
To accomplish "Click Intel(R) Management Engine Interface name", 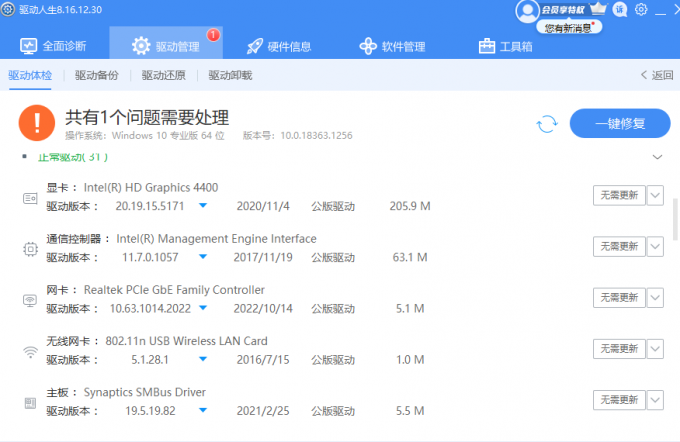I will click(216, 239).
